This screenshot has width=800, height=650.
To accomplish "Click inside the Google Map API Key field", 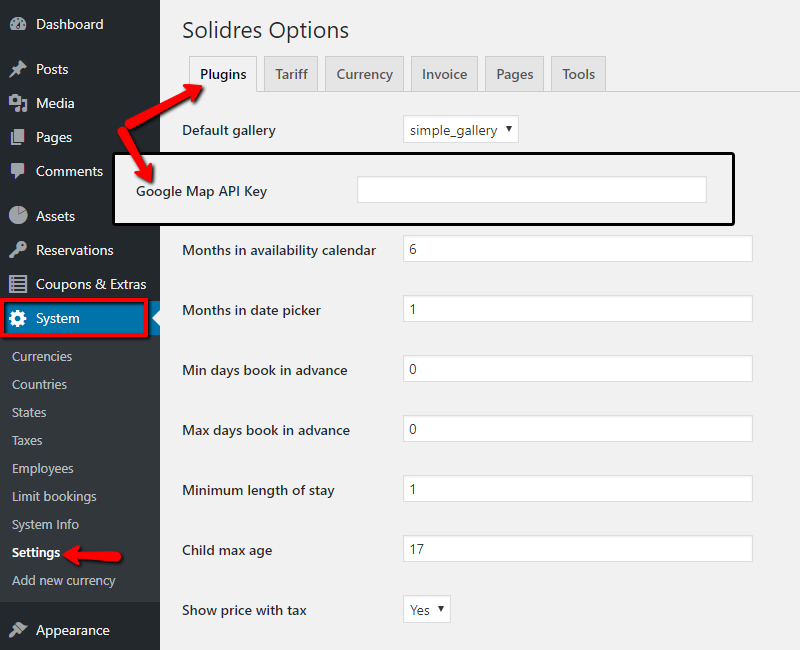I will point(531,189).
